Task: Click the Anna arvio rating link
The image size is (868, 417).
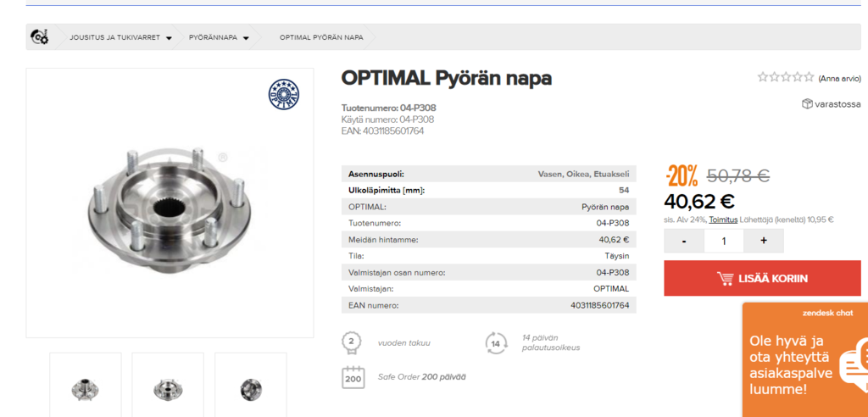Action: pyautogui.click(x=839, y=78)
